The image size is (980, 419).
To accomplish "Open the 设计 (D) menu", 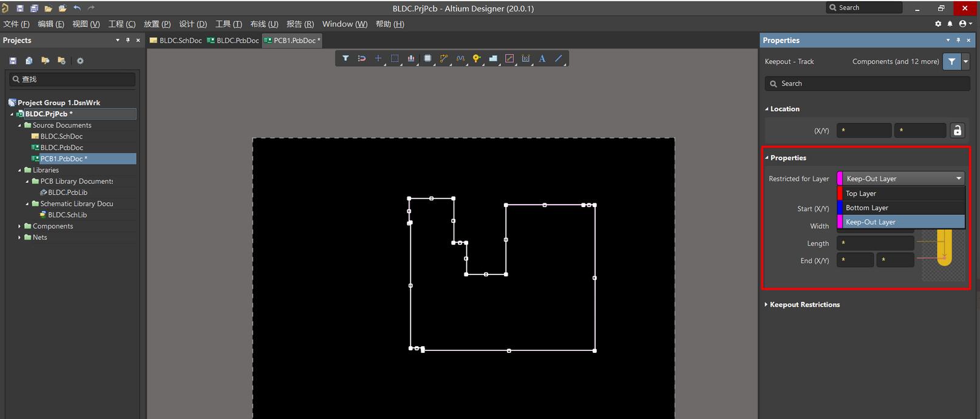I will click(193, 24).
